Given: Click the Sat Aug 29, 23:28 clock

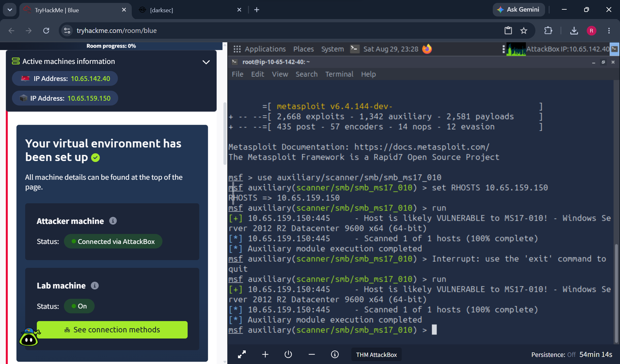Looking at the screenshot, I should (x=391, y=49).
